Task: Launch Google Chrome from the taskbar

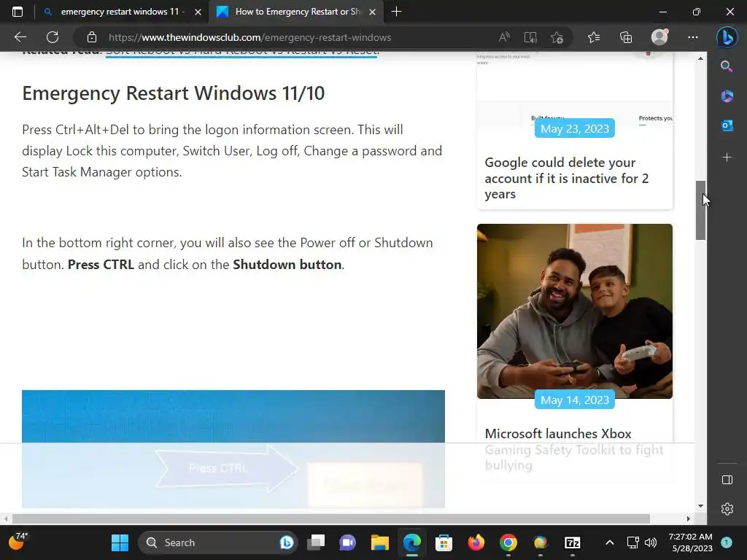Action: coord(508,542)
